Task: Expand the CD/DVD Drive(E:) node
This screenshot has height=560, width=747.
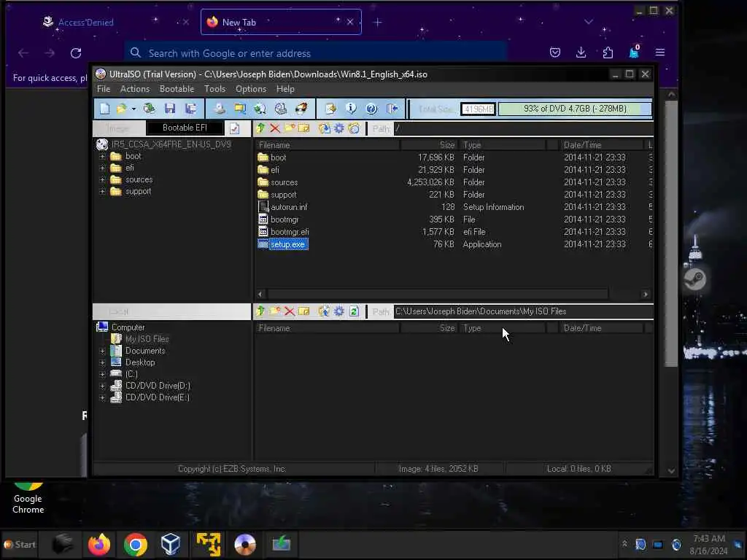Action: [x=102, y=397]
